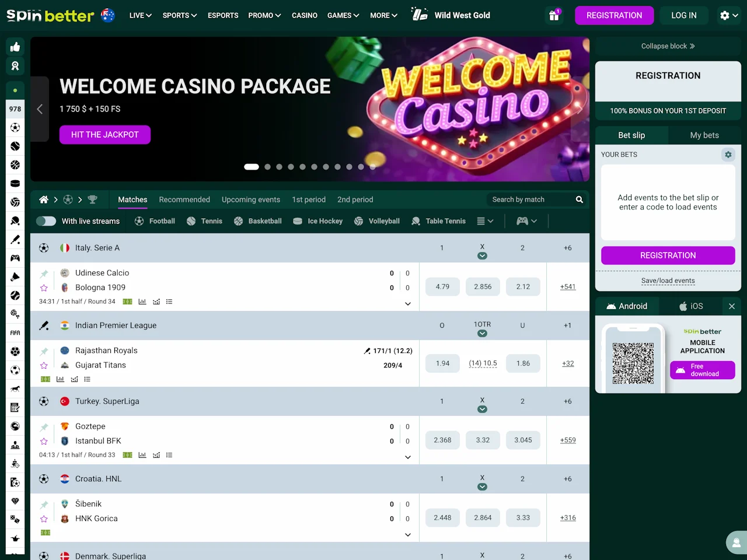Toggle With live streams switch
This screenshot has width=747, height=560.
tap(46, 221)
